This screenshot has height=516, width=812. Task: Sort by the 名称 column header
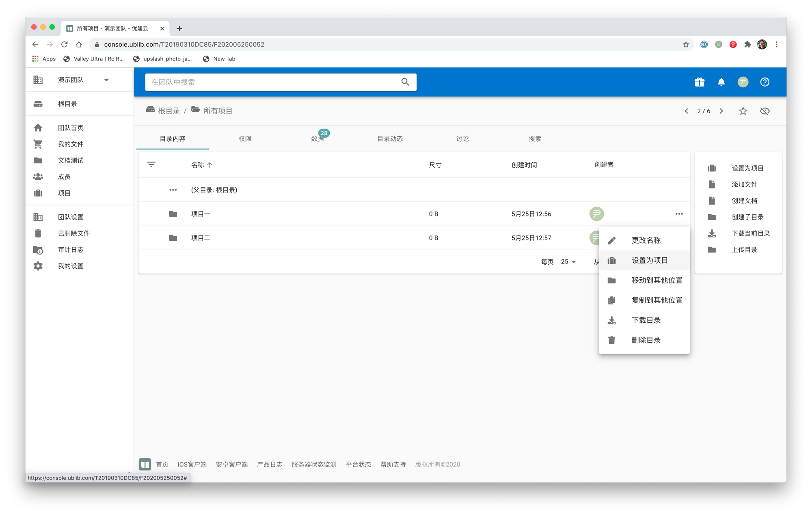198,165
